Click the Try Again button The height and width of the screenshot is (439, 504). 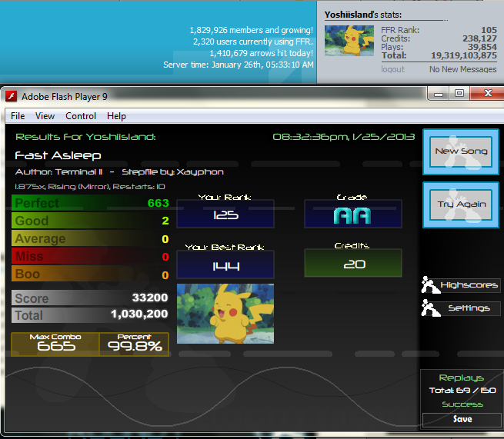click(461, 205)
